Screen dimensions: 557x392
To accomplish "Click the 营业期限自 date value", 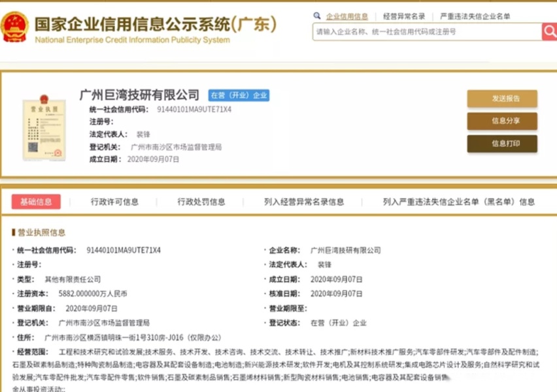I will 92,308.
